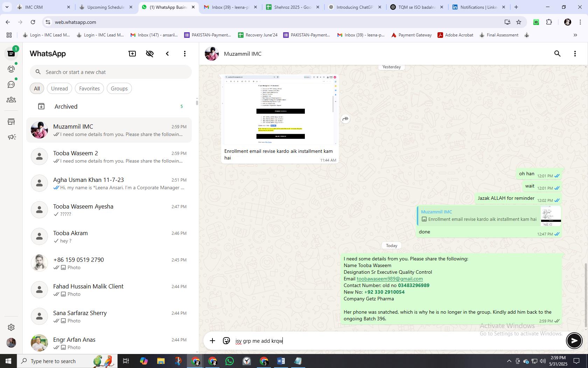588x368 pixels.
Task: Search within Muzammil IMC conversation
Action: tap(558, 54)
